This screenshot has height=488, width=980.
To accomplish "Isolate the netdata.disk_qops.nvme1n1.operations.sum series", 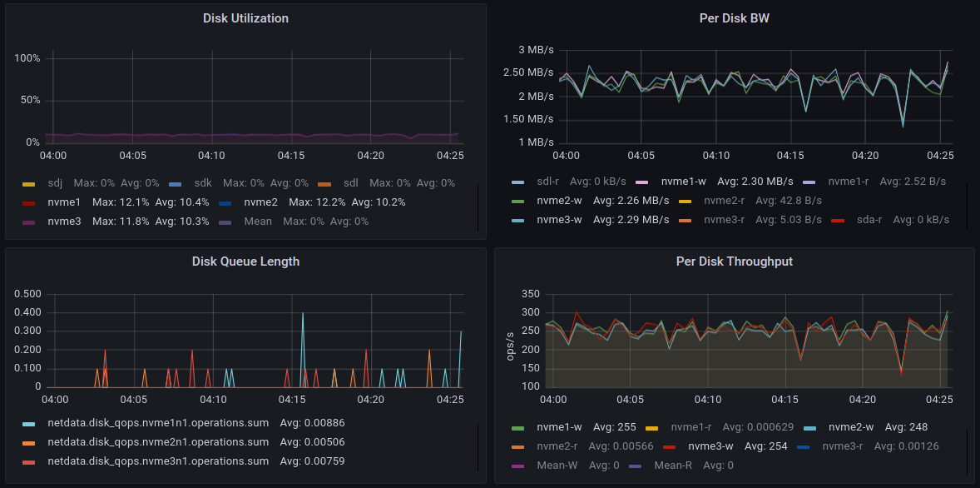I will tap(158, 423).
